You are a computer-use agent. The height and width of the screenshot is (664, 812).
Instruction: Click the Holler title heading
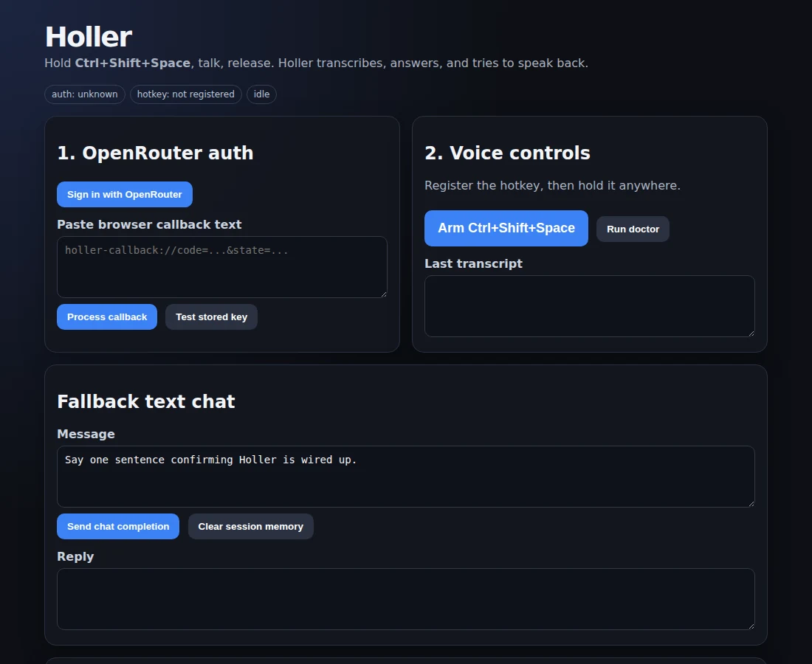[89, 38]
